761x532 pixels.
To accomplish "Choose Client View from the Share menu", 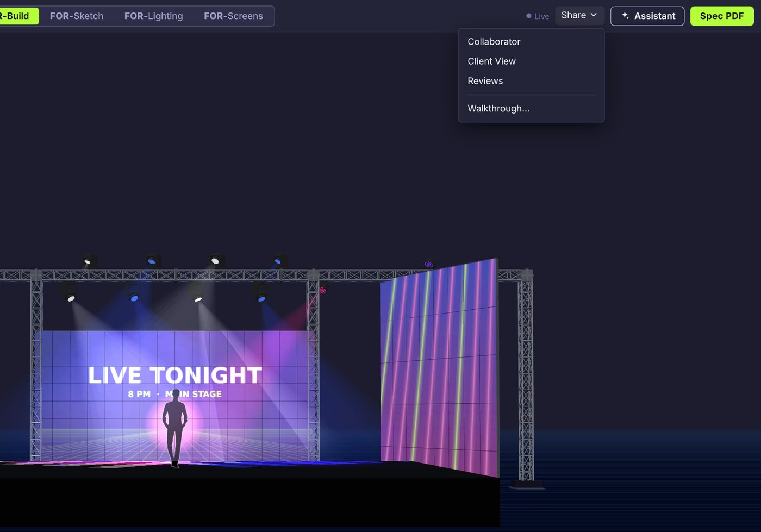I will click(x=531, y=61).
